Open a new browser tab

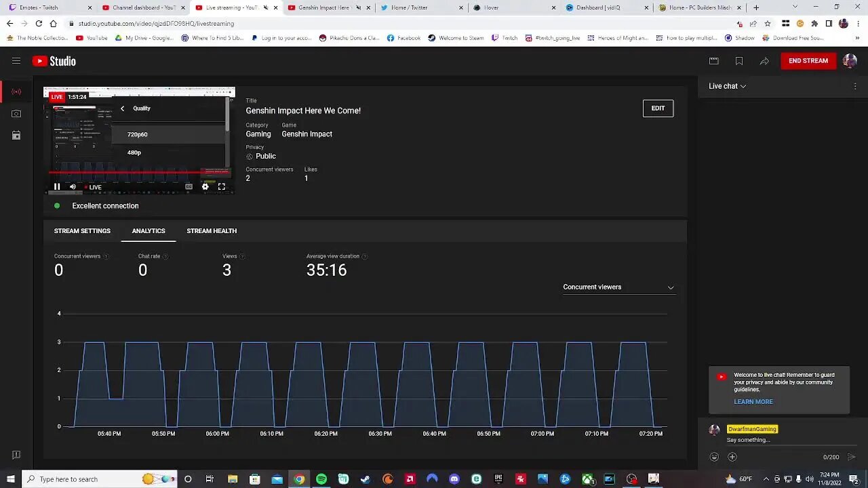pos(756,7)
